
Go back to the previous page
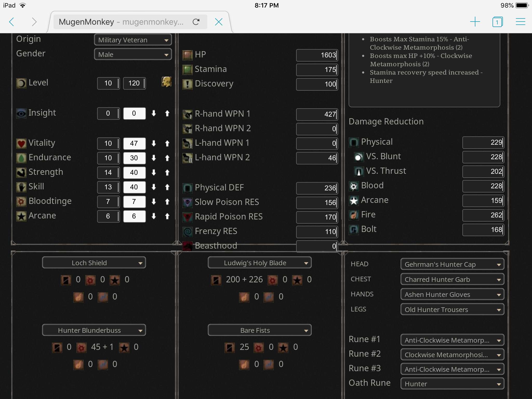tap(12, 22)
